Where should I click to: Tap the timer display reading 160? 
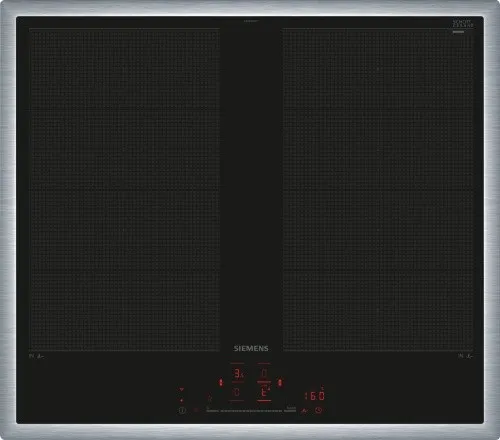315,396
